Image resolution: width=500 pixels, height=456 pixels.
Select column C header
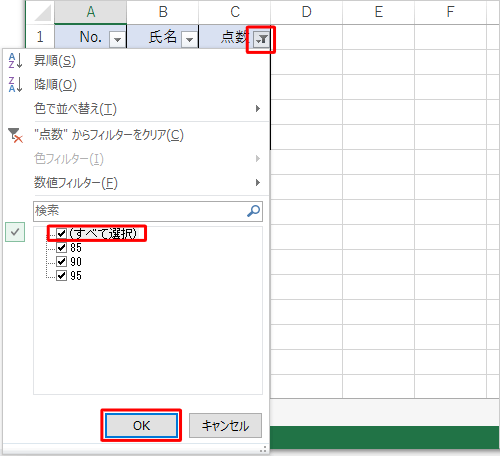click(235, 12)
